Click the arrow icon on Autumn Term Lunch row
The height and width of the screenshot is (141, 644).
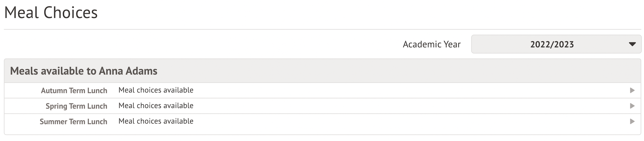tap(632, 90)
